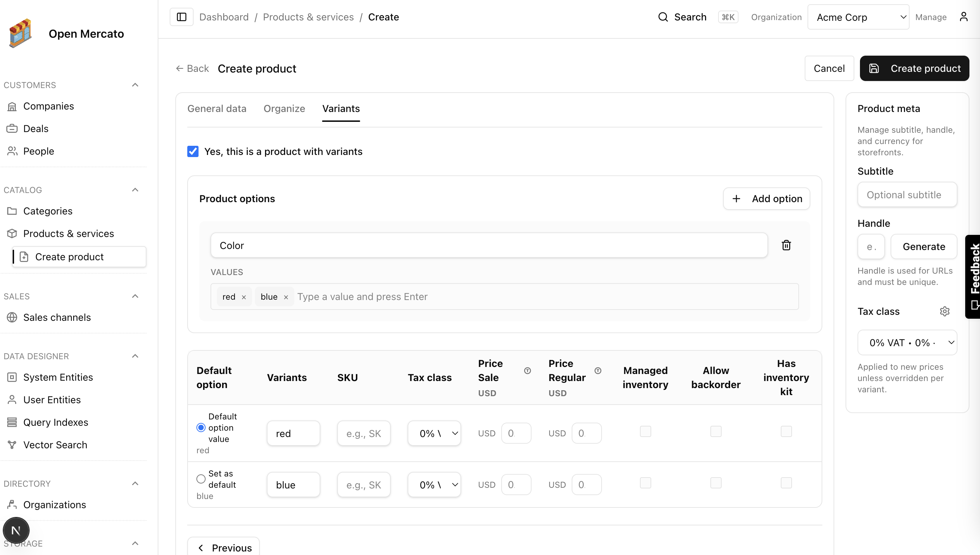Switch to the Organize tab

pyautogui.click(x=284, y=108)
